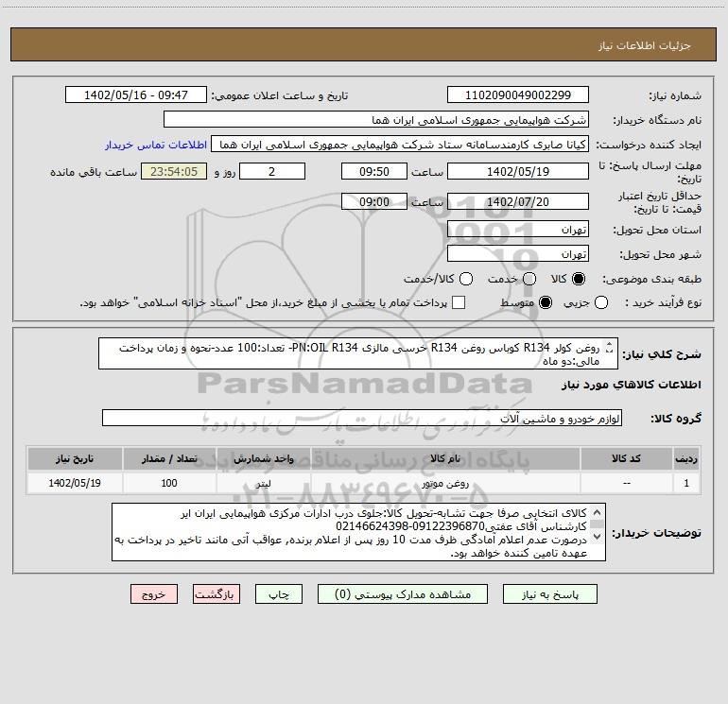Select the کالا radio button
This screenshot has height=704, width=728.
pos(579,279)
